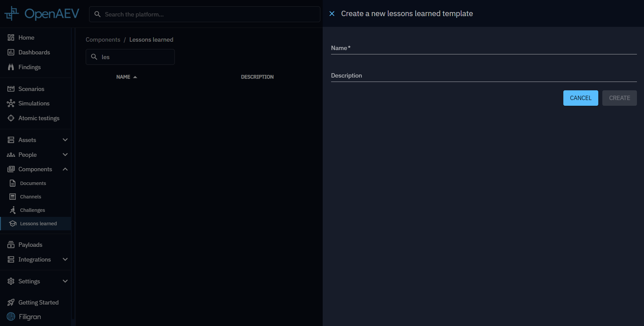Click the Dashboards chart icon
The image size is (644, 326).
(11, 52)
